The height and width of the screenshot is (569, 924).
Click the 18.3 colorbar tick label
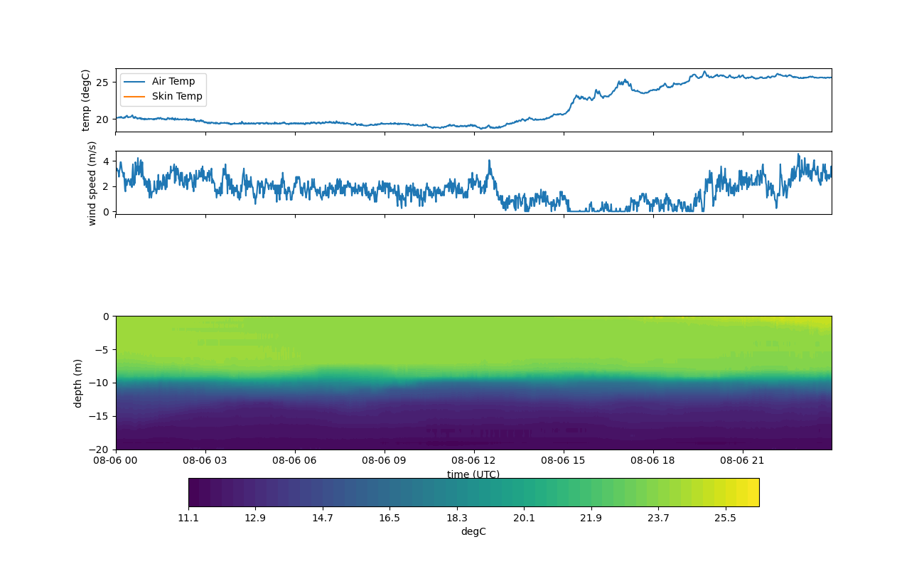coord(457,518)
